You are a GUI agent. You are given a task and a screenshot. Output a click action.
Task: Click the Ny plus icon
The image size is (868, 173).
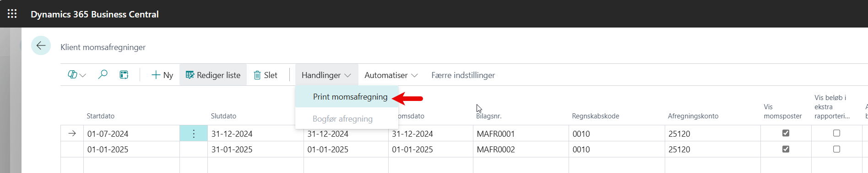pyautogui.click(x=156, y=75)
